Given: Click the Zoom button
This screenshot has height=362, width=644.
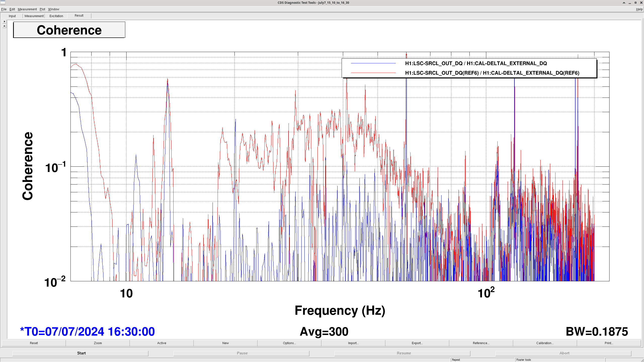Looking at the screenshot, I should click(98, 343).
